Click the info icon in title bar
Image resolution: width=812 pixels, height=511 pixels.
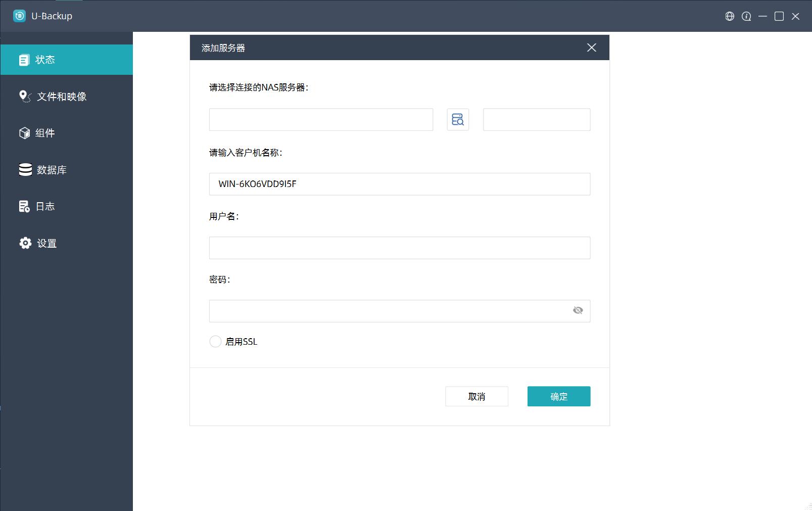tap(746, 16)
